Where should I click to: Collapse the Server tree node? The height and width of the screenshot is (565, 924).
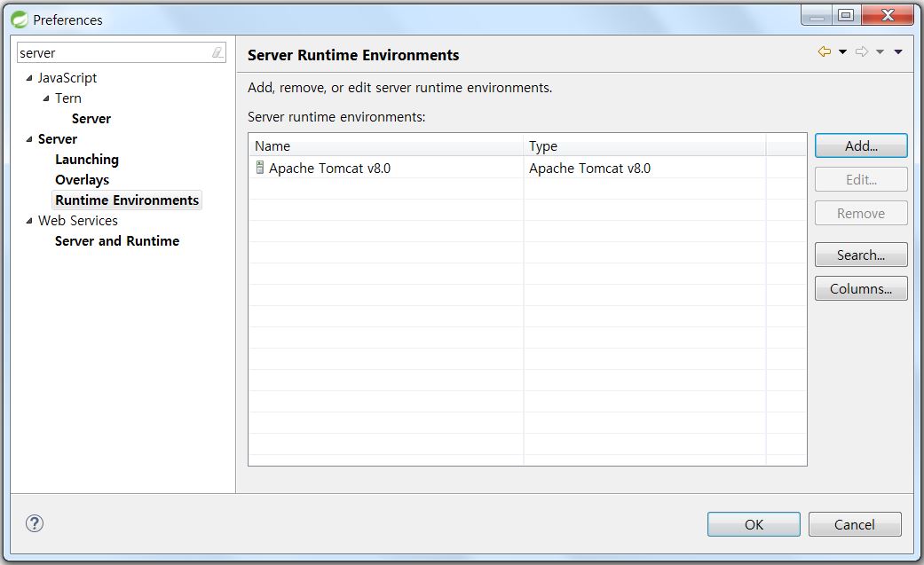point(29,139)
